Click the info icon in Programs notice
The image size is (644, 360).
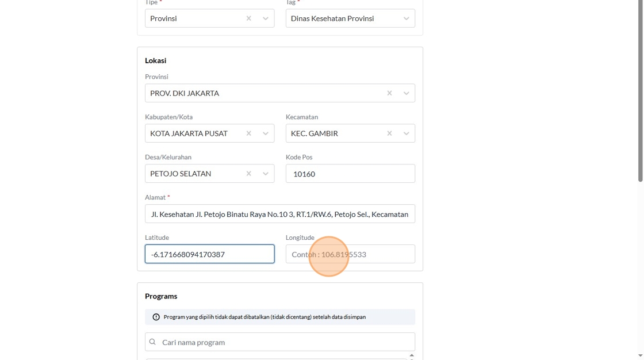point(156,317)
